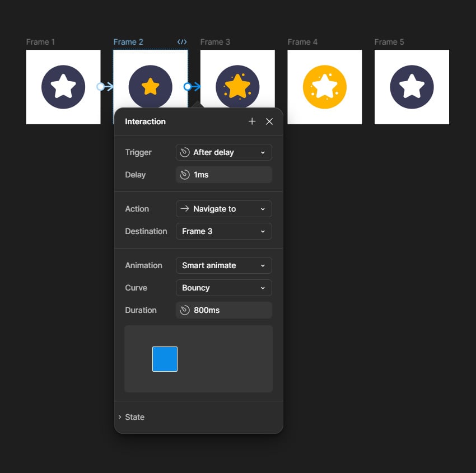Click the small orange star in Frame 2

[150, 86]
